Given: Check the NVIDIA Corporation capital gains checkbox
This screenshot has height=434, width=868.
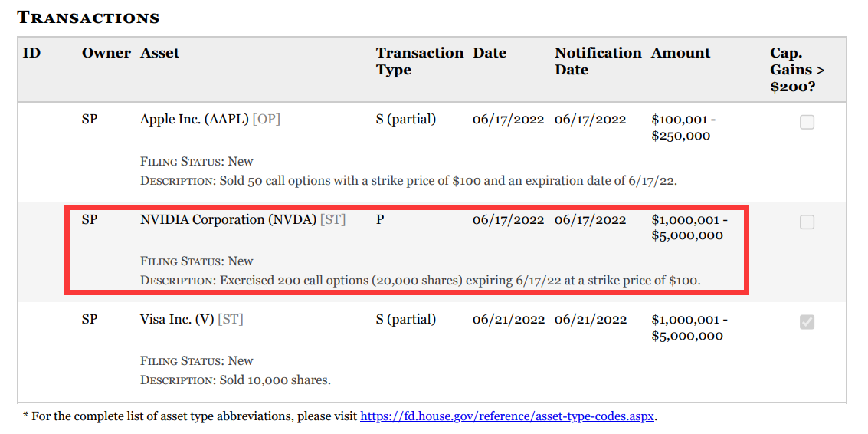Looking at the screenshot, I should [807, 222].
